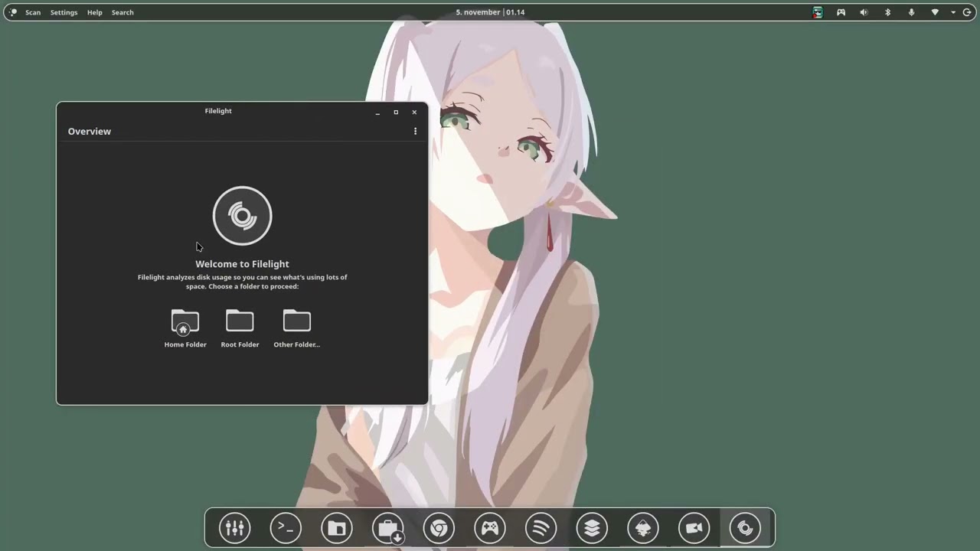The image size is (980, 551).
Task: Scan the Root Folder
Action: (x=240, y=329)
